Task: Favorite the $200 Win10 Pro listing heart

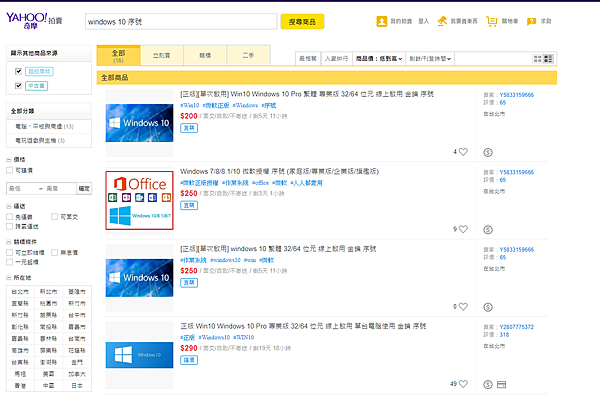Action: 463,152
